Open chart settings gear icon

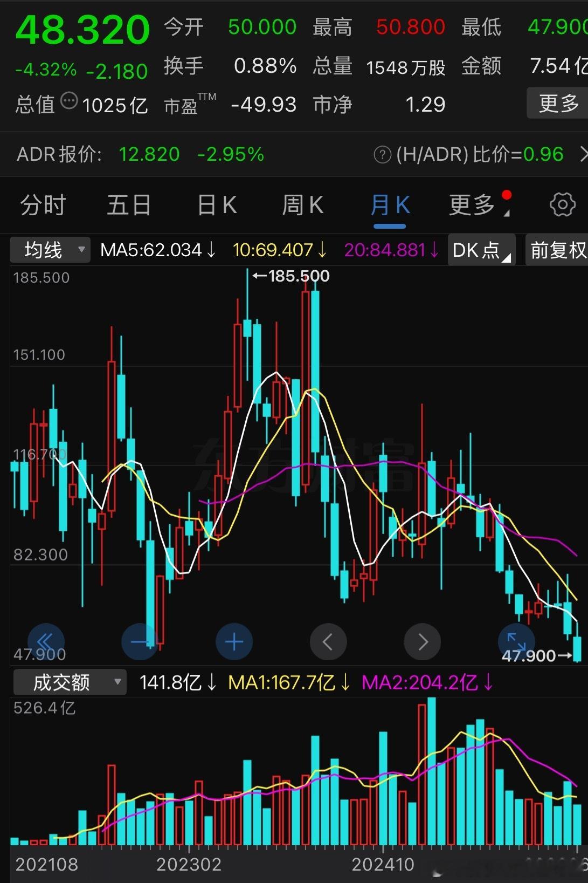click(562, 205)
